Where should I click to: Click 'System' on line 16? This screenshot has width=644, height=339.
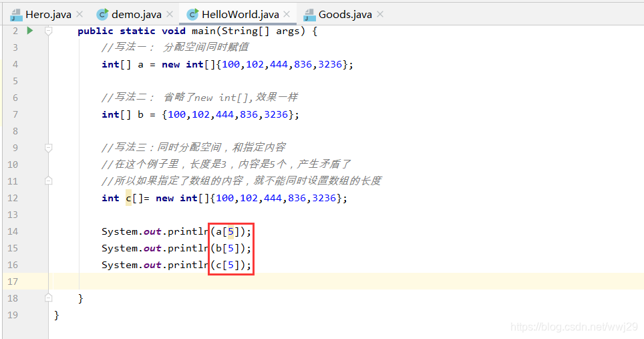tap(120, 265)
